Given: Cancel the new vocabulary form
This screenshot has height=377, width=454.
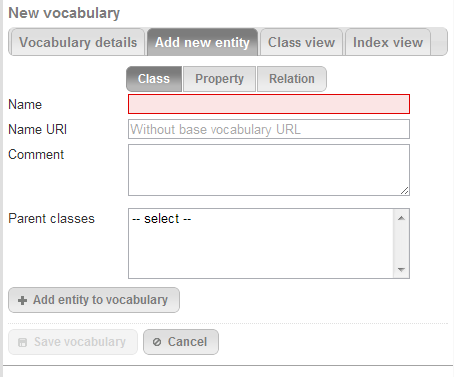Looking at the screenshot, I should [x=181, y=342].
